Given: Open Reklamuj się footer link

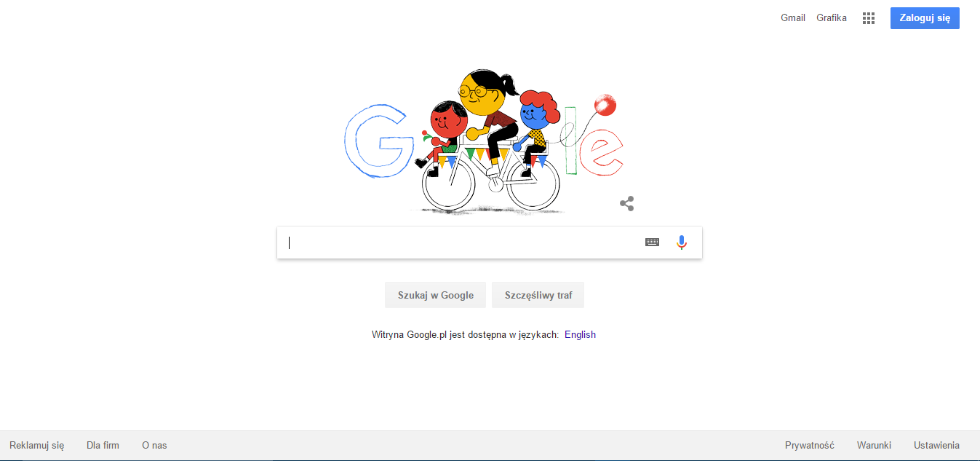Looking at the screenshot, I should click(x=37, y=446).
